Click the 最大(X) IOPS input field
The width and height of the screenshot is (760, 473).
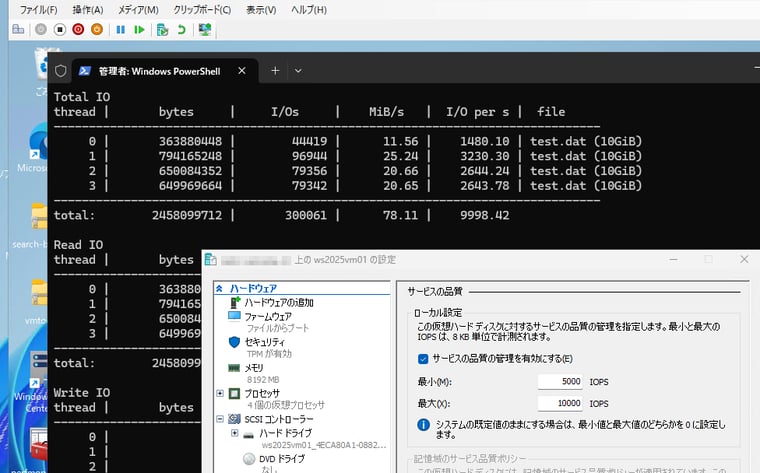point(560,403)
